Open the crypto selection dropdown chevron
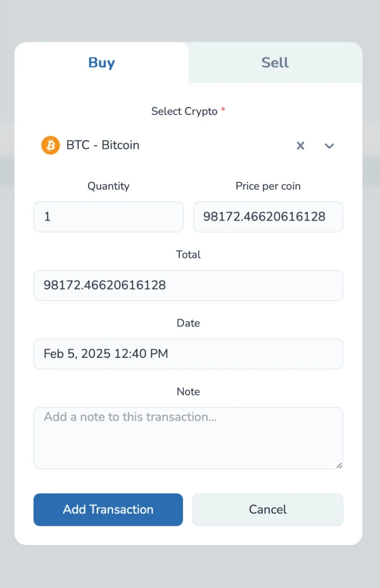The height and width of the screenshot is (588, 380). coord(329,146)
